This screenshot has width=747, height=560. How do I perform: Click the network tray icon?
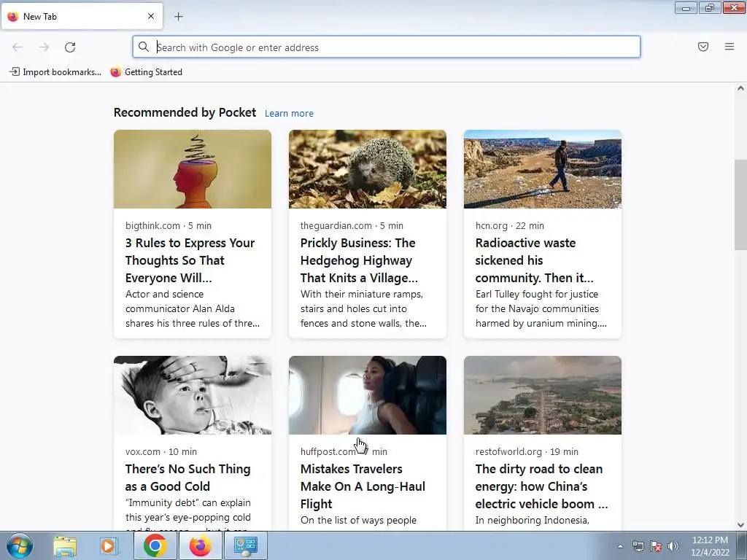coord(638,546)
